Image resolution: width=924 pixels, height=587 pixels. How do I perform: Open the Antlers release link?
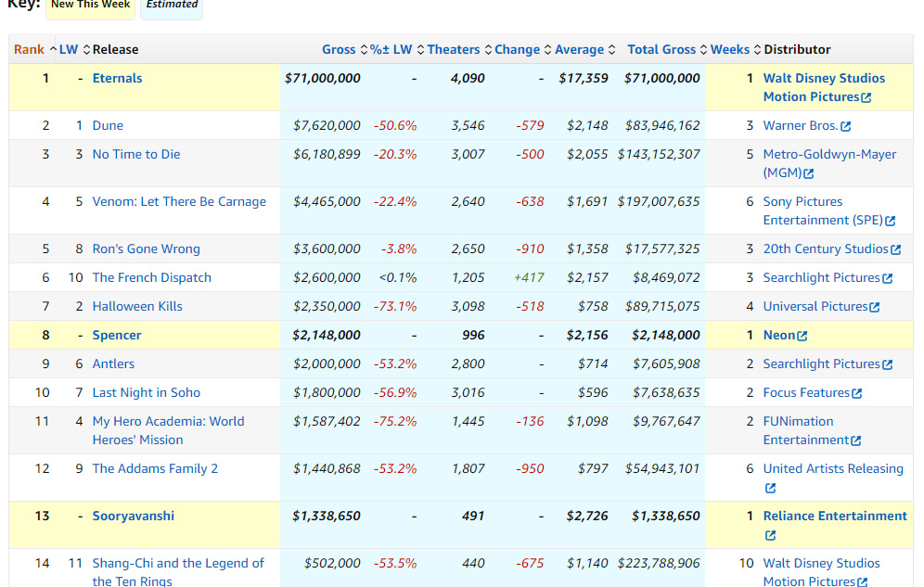(x=113, y=364)
